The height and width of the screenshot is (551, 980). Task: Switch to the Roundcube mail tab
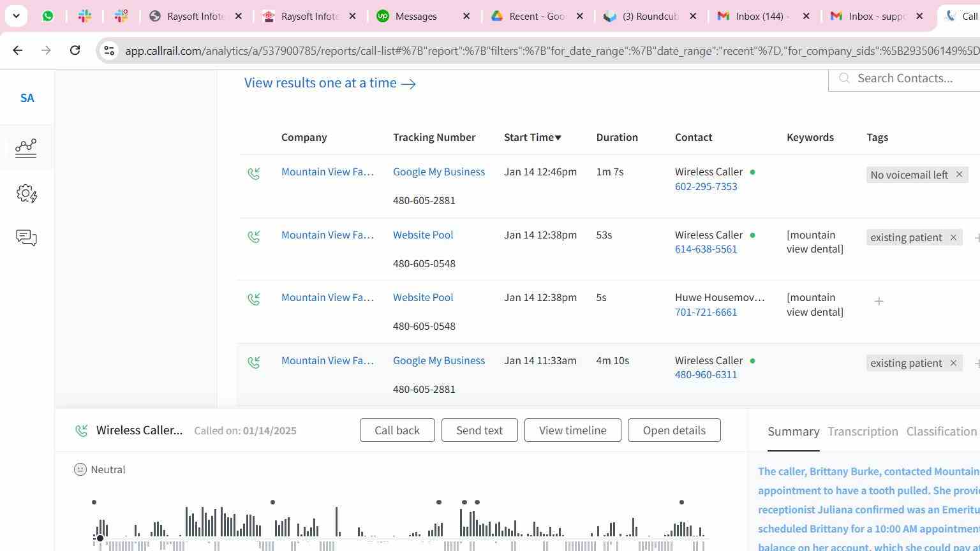650,16
